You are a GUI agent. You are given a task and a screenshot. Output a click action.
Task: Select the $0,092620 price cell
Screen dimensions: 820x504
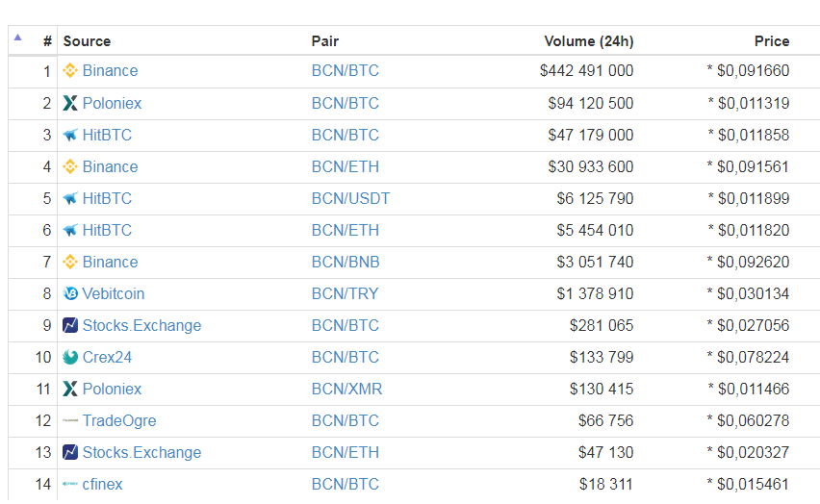749,262
